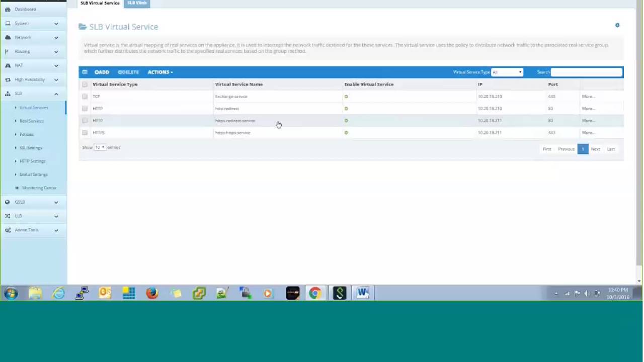The height and width of the screenshot is (362, 644).
Task: Open Internet Explorer from taskbar
Action: click(58, 293)
